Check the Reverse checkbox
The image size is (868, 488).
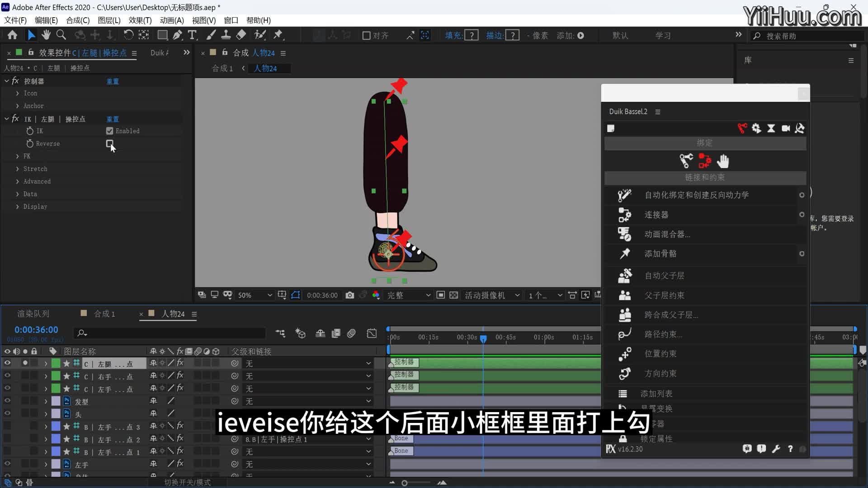tap(109, 144)
